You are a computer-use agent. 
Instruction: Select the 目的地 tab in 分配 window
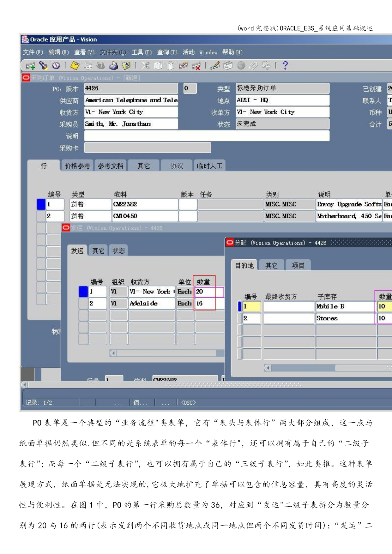(244, 265)
